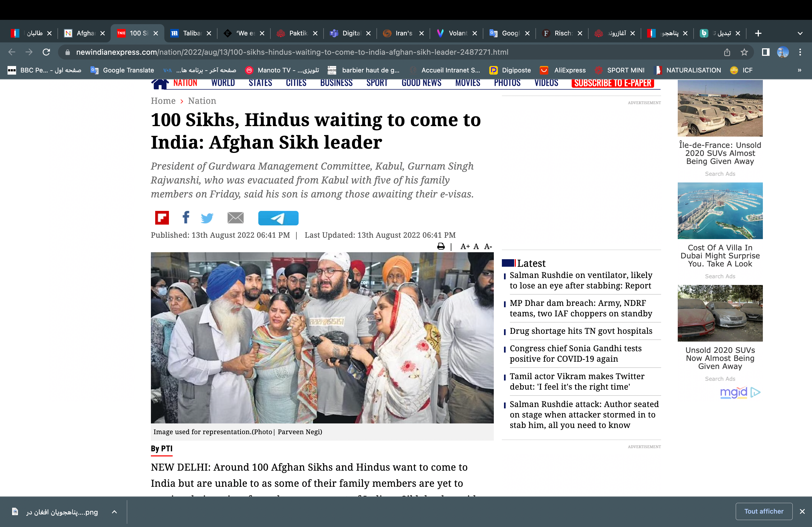This screenshot has height=527, width=812.
Task: Share article via Flipboard icon
Action: coord(162,218)
